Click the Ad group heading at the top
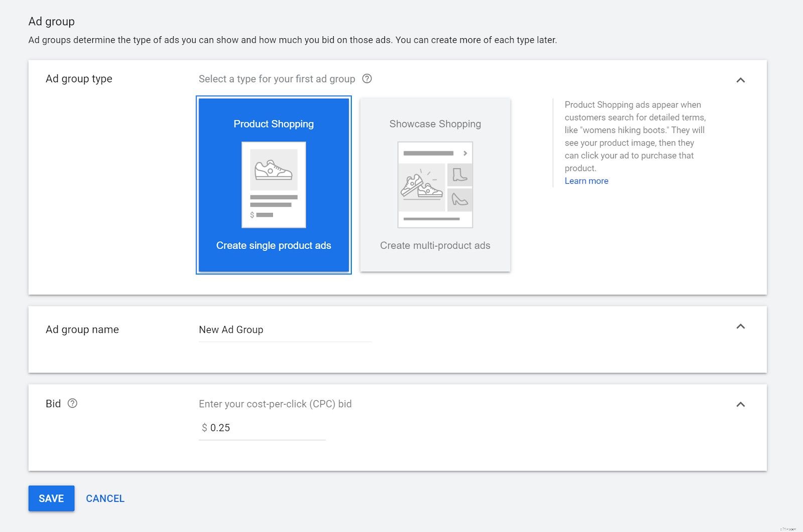This screenshot has width=803, height=532. pyautogui.click(x=52, y=21)
